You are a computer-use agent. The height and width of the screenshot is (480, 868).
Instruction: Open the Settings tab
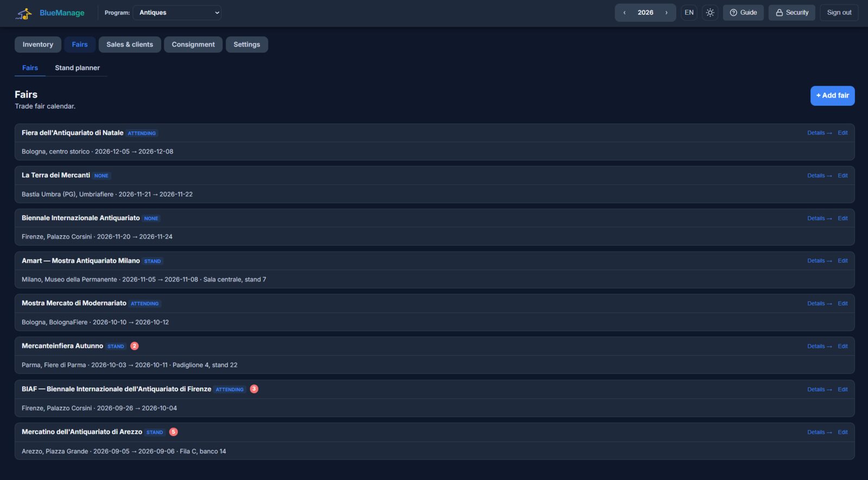pyautogui.click(x=247, y=44)
